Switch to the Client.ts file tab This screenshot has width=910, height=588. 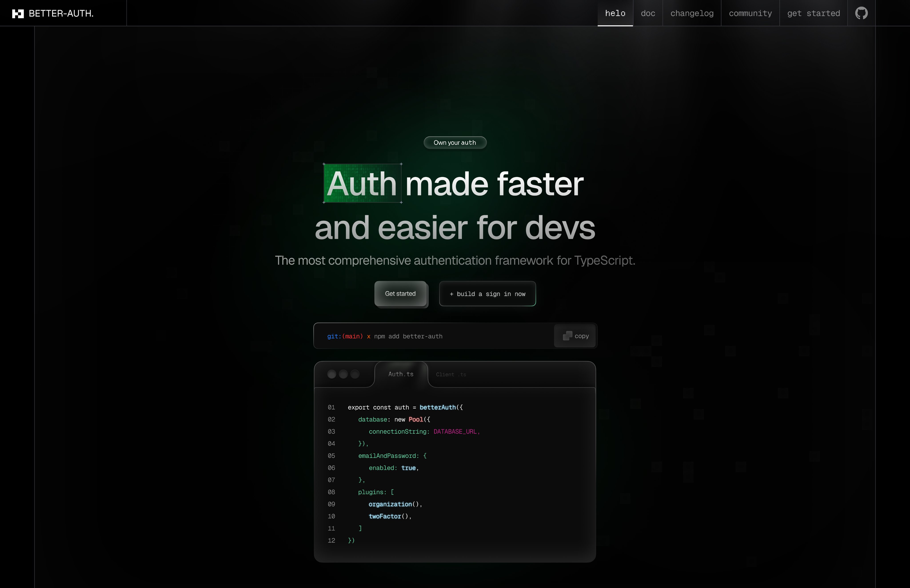(451, 375)
